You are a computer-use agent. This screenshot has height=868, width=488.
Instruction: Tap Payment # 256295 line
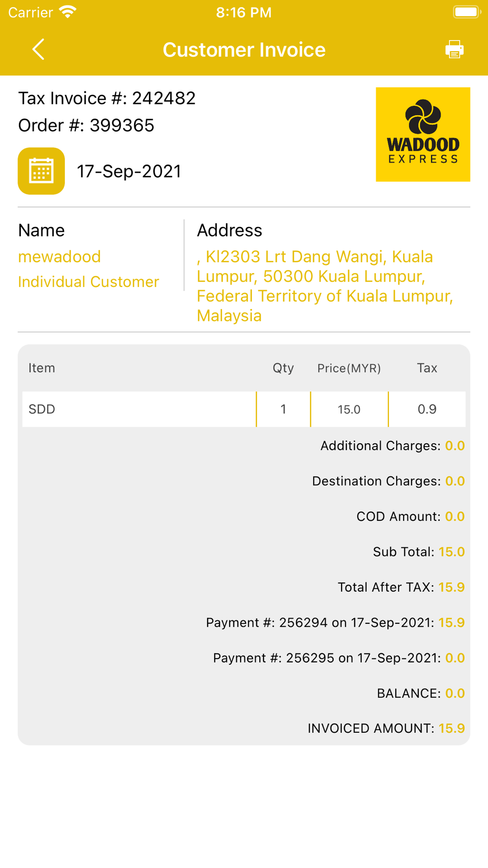339,658
